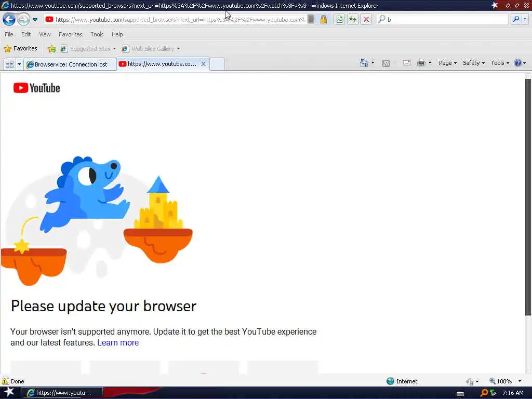Viewport: 532px width, 399px height.
Task: Open the Favorites menu in menu bar
Action: 70,34
